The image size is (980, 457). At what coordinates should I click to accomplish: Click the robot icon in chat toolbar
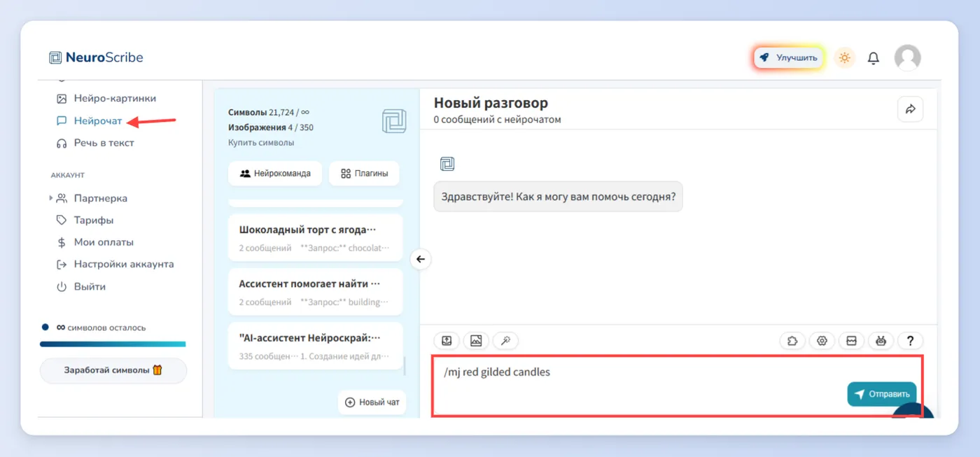click(x=881, y=341)
